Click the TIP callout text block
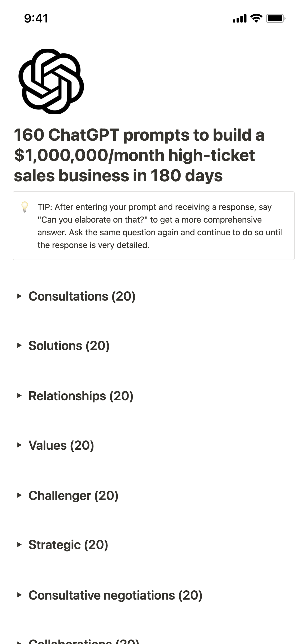 click(x=160, y=226)
